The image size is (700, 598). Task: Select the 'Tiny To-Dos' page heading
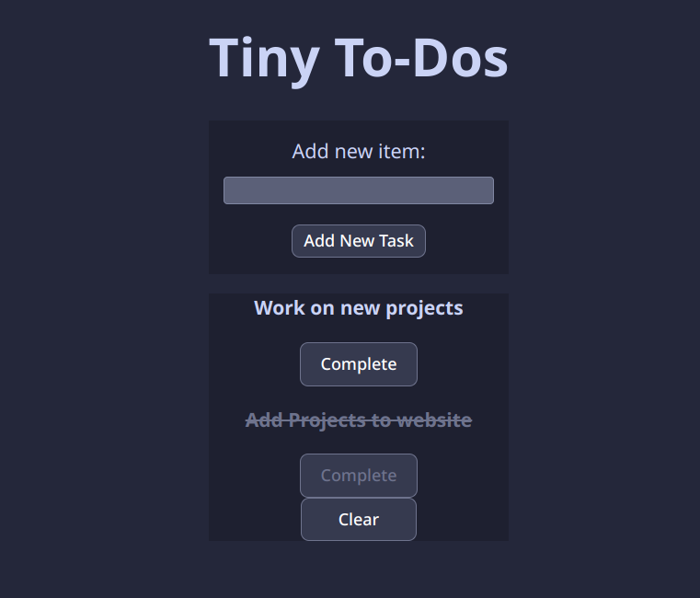click(x=359, y=59)
